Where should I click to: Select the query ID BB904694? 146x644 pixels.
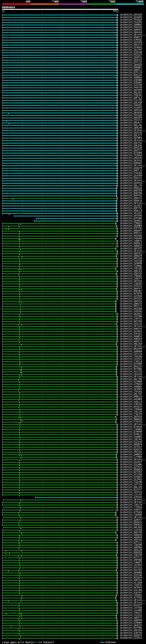8,7
